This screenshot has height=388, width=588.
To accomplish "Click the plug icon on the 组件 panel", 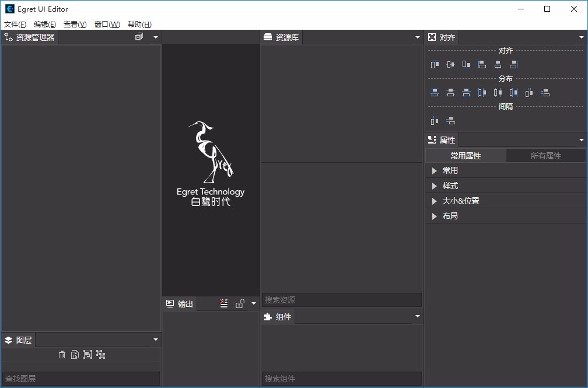I will tap(267, 317).
